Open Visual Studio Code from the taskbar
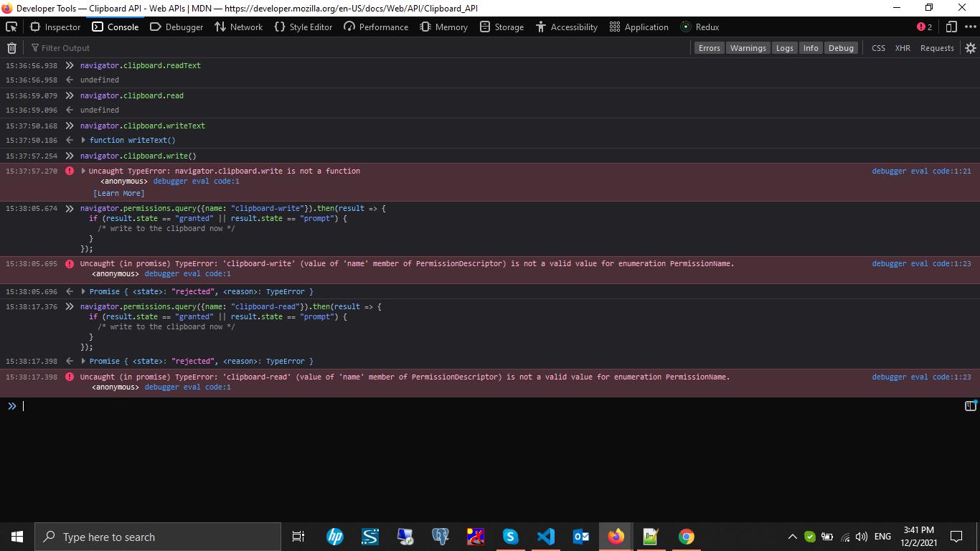Screen dimensions: 980x551 [x=545, y=537]
